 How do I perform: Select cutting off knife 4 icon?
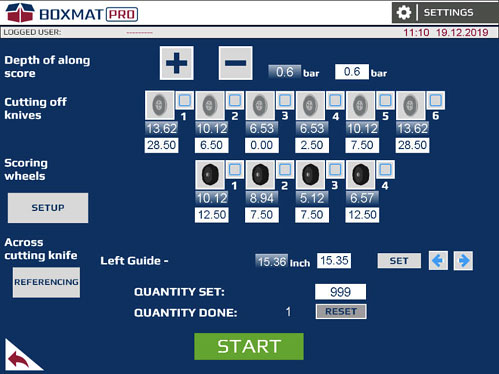tap(310, 105)
